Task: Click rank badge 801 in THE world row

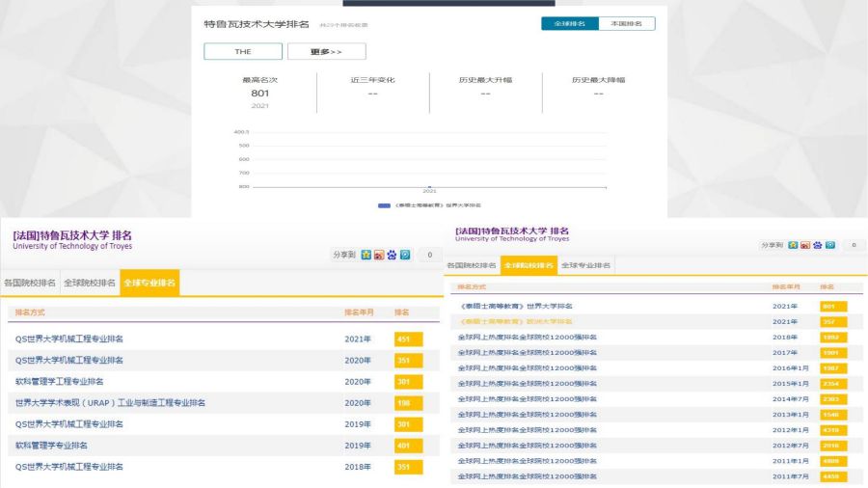Action: pyautogui.click(x=833, y=307)
